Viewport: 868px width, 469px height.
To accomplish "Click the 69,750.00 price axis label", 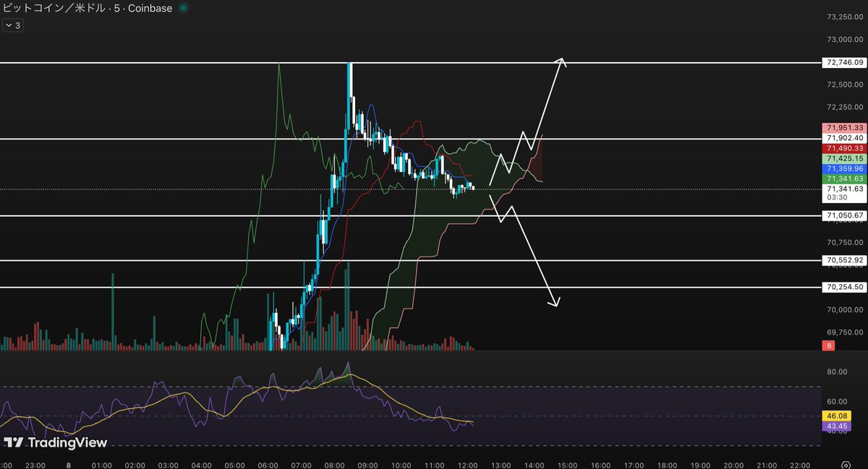I will point(846,332).
